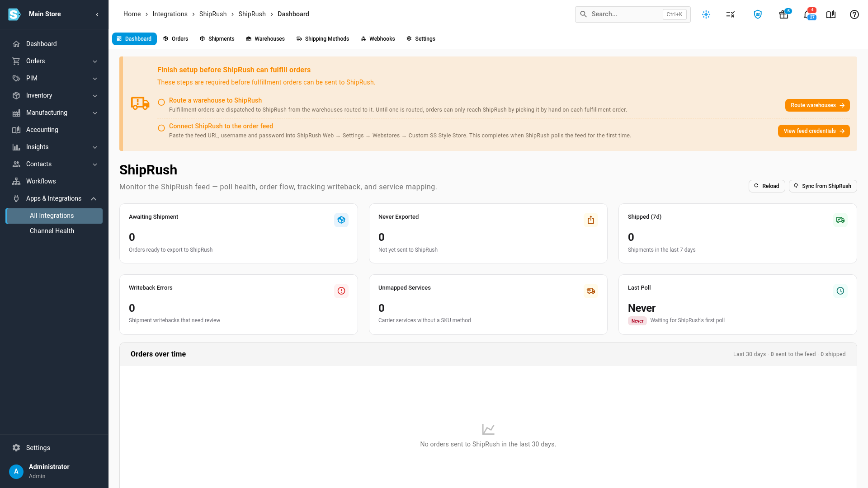Image resolution: width=868 pixels, height=488 pixels.
Task: Toggle the Route a warehouse step circle
Action: point(161,103)
